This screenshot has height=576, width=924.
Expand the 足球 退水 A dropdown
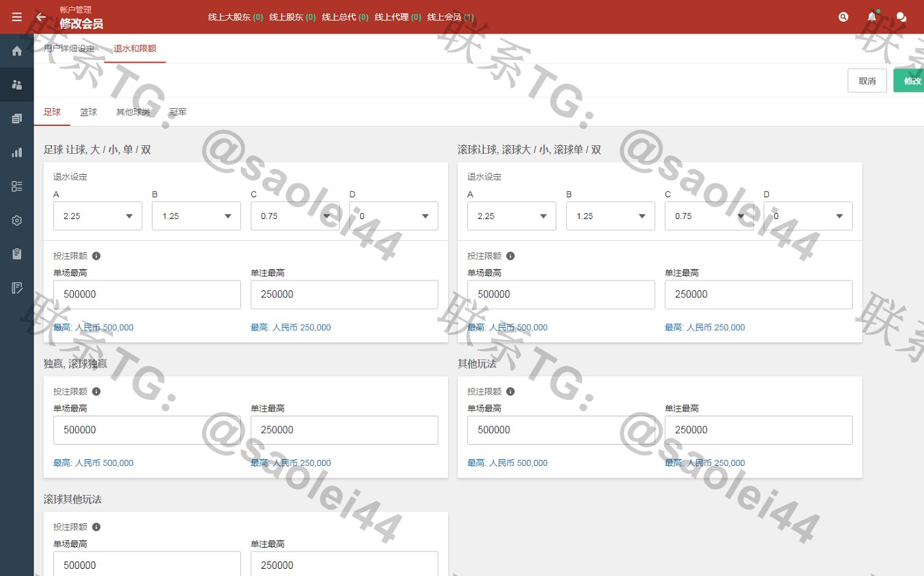click(x=98, y=216)
